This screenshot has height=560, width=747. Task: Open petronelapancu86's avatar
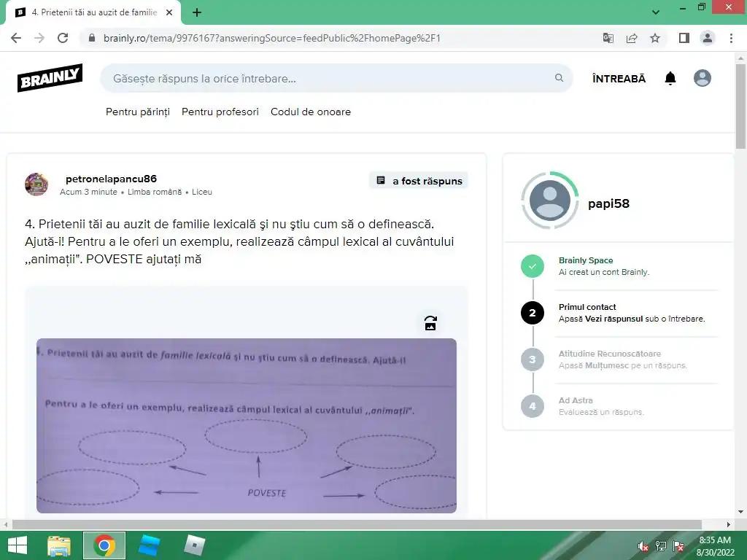[x=36, y=184]
